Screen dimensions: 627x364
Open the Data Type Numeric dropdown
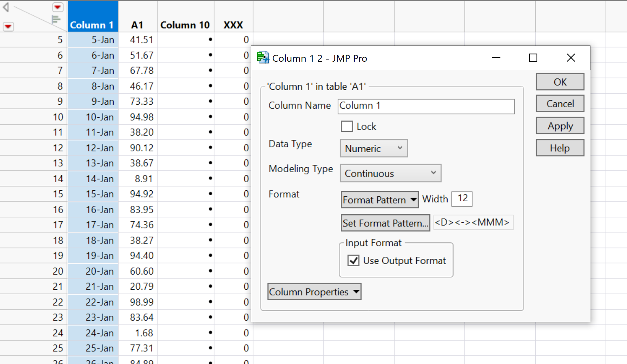point(374,149)
